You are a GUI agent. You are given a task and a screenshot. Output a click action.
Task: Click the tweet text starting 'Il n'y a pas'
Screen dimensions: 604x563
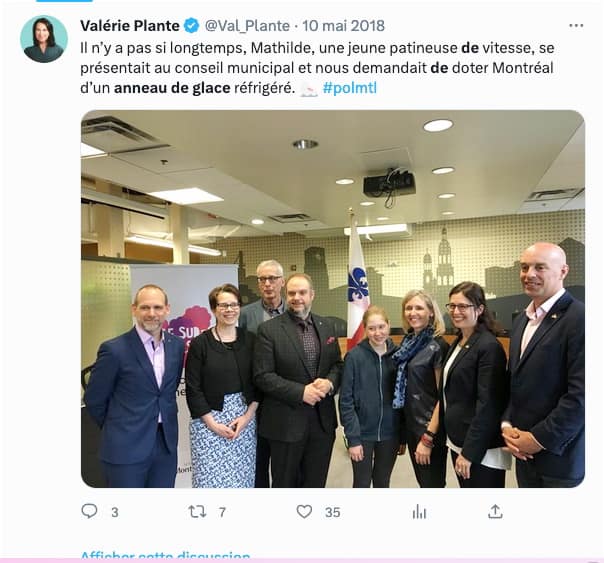[317, 68]
